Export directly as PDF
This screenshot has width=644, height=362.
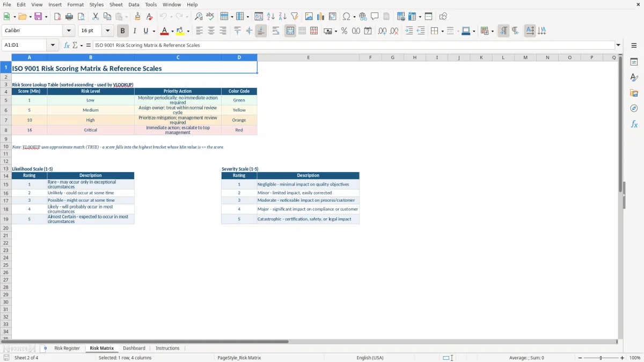(x=57, y=17)
